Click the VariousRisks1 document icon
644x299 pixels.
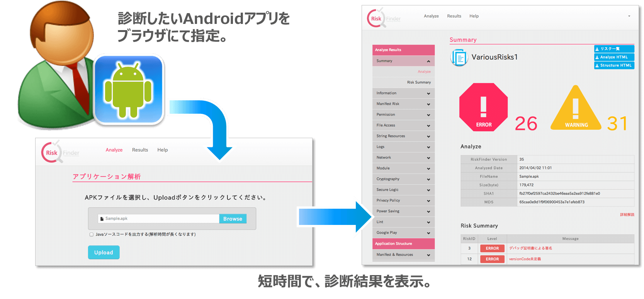(x=459, y=57)
